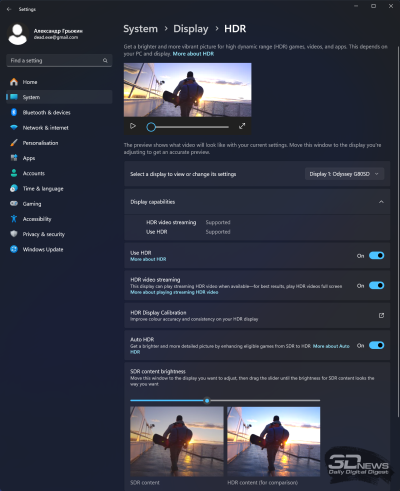
Task: Click the Home icon in sidebar
Action: (x=14, y=82)
